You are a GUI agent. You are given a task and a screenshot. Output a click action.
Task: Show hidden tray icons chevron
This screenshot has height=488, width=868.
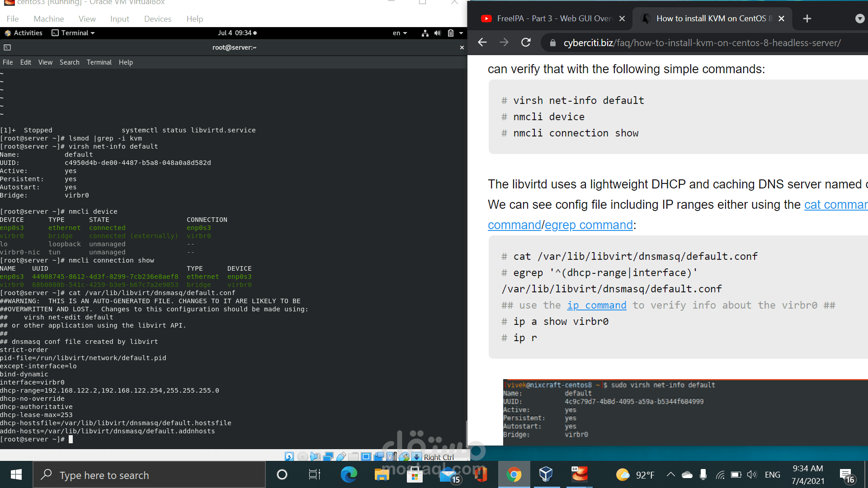[671, 474]
